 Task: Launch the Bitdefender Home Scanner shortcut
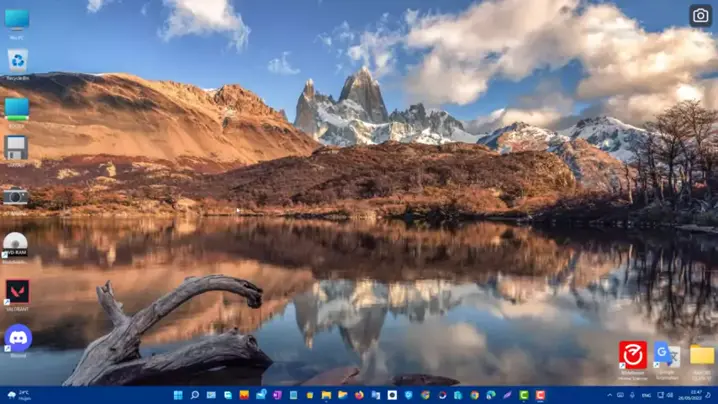(x=632, y=356)
